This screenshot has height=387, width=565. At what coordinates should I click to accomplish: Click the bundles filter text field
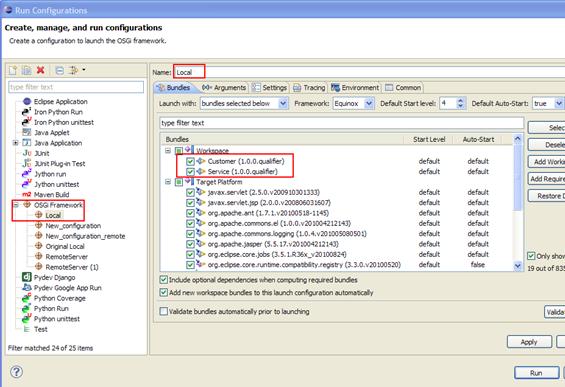(x=341, y=123)
